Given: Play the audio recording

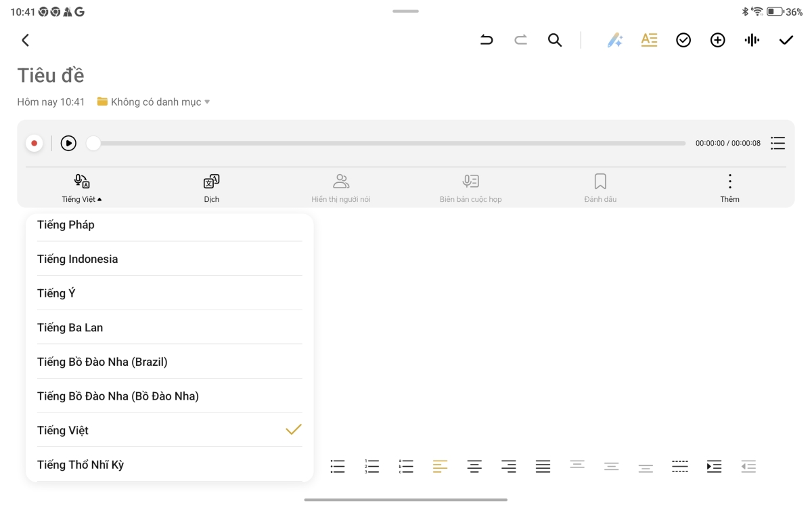Looking at the screenshot, I should click(68, 144).
